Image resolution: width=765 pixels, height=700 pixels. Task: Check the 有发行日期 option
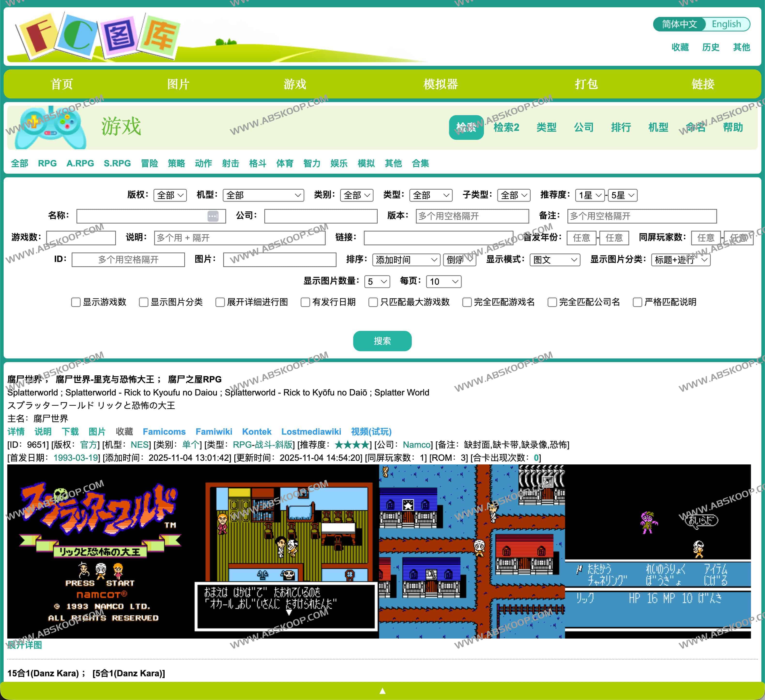click(306, 302)
